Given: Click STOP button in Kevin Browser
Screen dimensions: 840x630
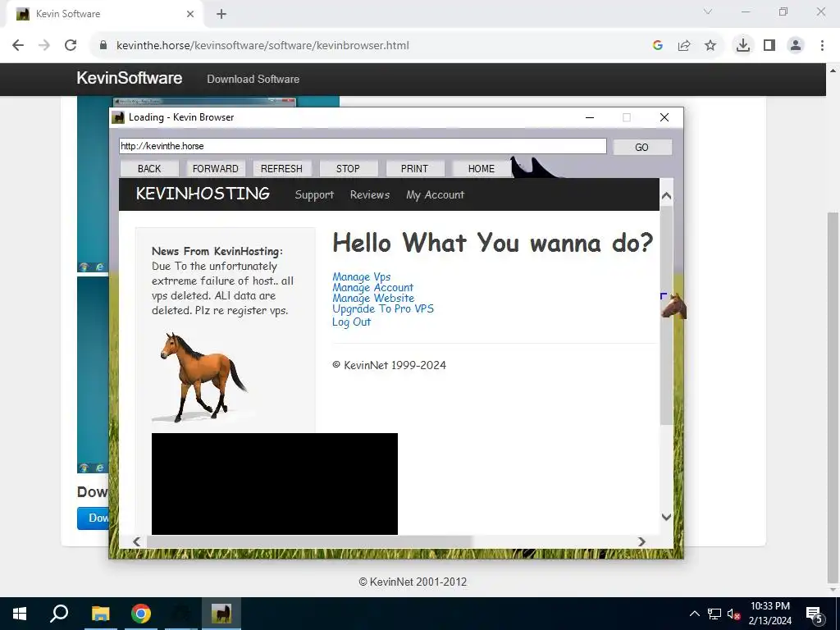Looking at the screenshot, I should pyautogui.click(x=348, y=169).
